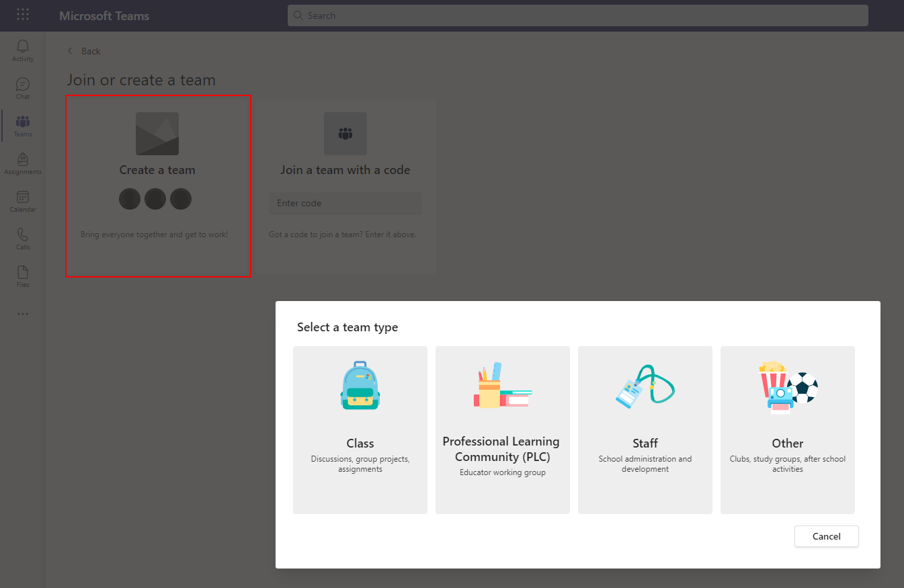Click 'Bring everyone together and get to work!'
The height and width of the screenshot is (588, 904).
(x=155, y=235)
